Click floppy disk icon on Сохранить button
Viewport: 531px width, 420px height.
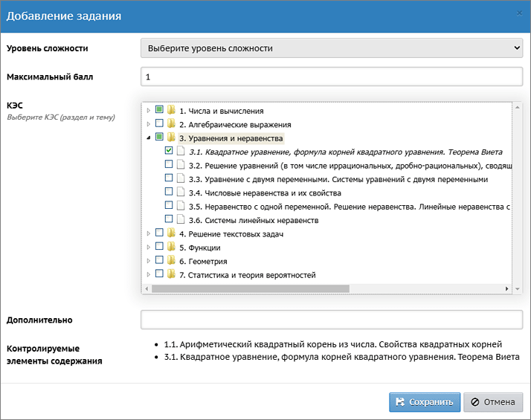[x=400, y=401]
